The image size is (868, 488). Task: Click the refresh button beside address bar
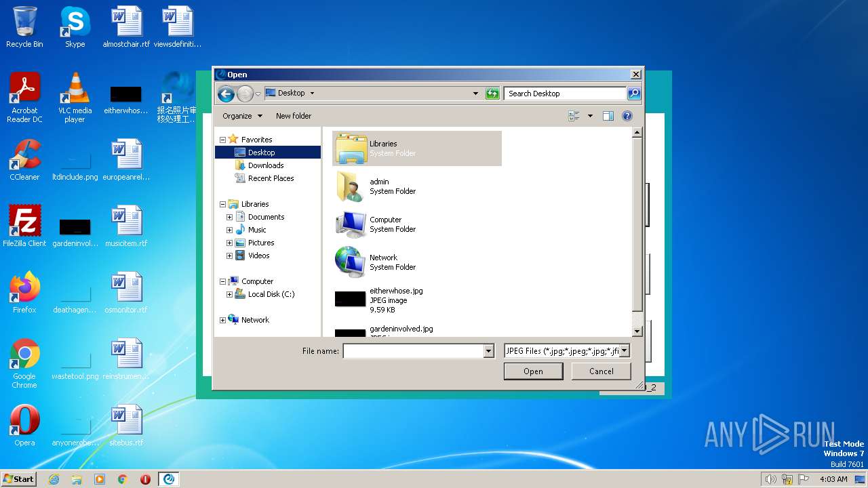493,94
